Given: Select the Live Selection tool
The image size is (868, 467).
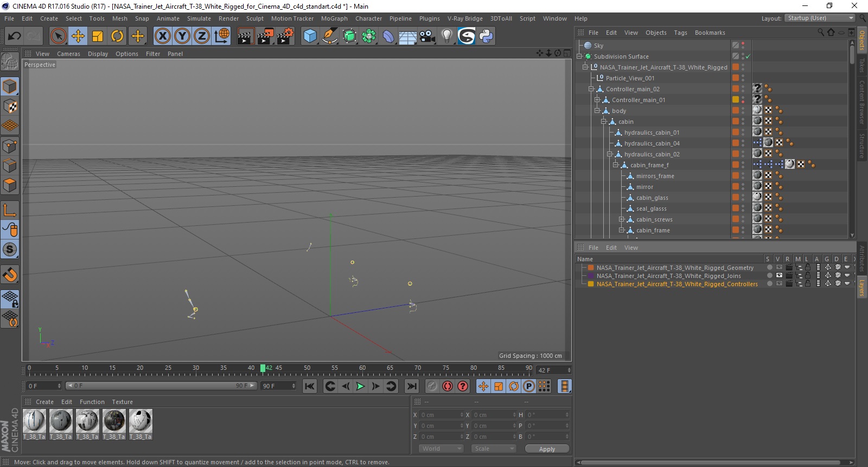Looking at the screenshot, I should coord(58,36).
